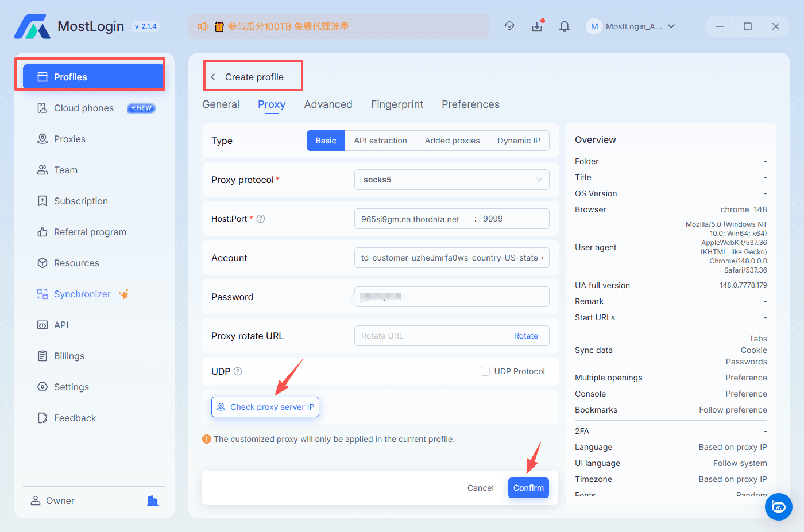Open the notifications bell

pyautogui.click(x=565, y=26)
